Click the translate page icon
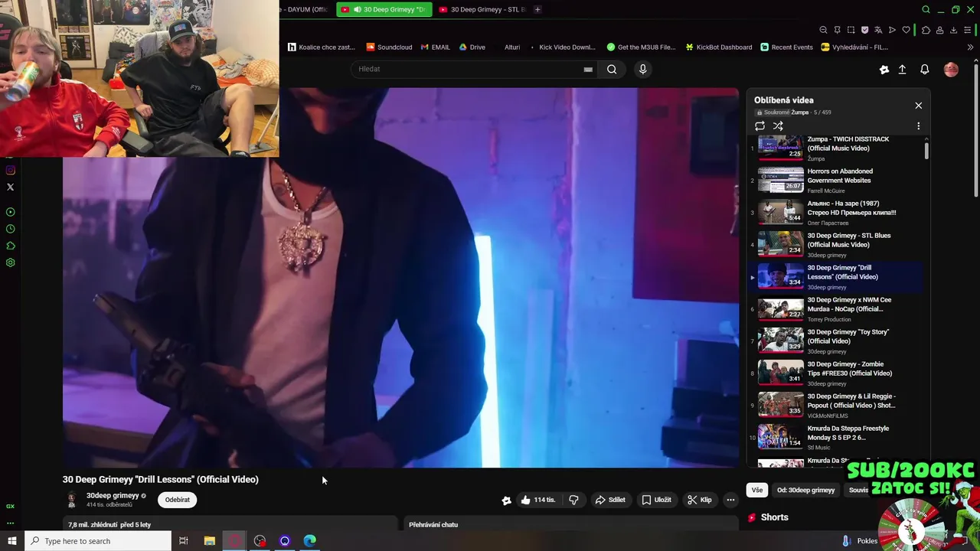Image resolution: width=980 pixels, height=551 pixels. 878,30
